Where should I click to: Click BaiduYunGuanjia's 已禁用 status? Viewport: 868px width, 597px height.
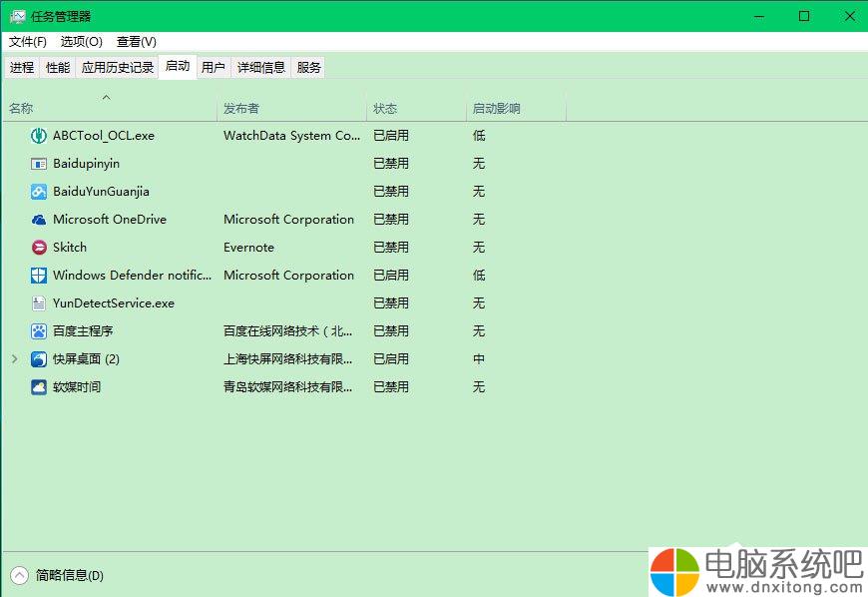coord(391,192)
